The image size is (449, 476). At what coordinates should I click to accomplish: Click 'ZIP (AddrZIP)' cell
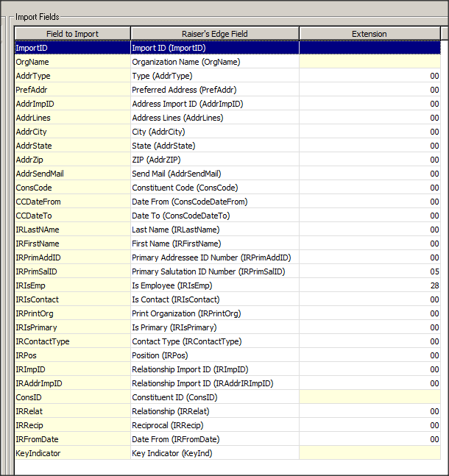coord(215,160)
